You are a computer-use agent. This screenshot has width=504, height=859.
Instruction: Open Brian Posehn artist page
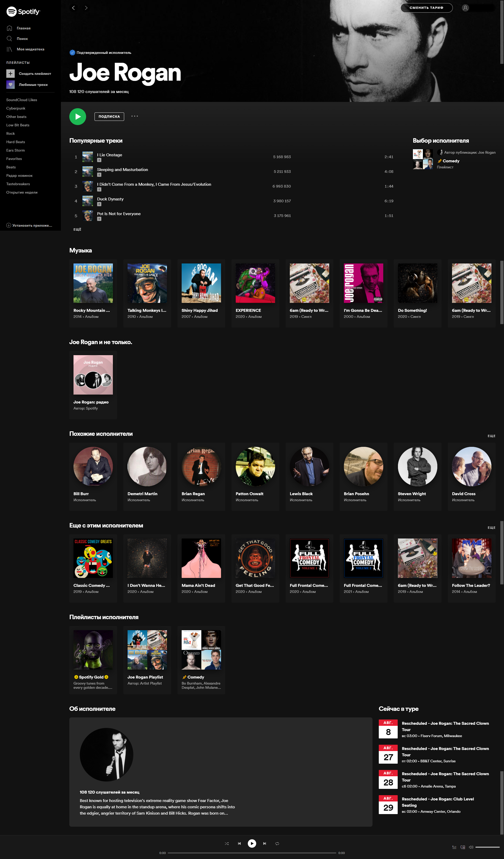tap(363, 477)
